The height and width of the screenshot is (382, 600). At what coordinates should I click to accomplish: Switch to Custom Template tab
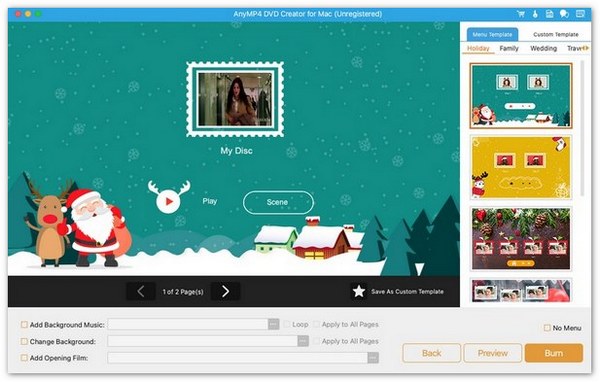(x=556, y=34)
